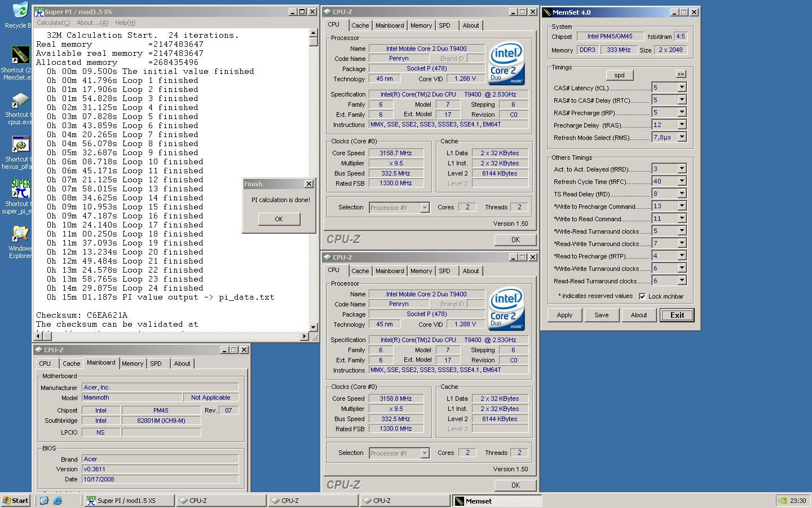
Task: Open the Help menu in Super PI
Action: [125, 23]
